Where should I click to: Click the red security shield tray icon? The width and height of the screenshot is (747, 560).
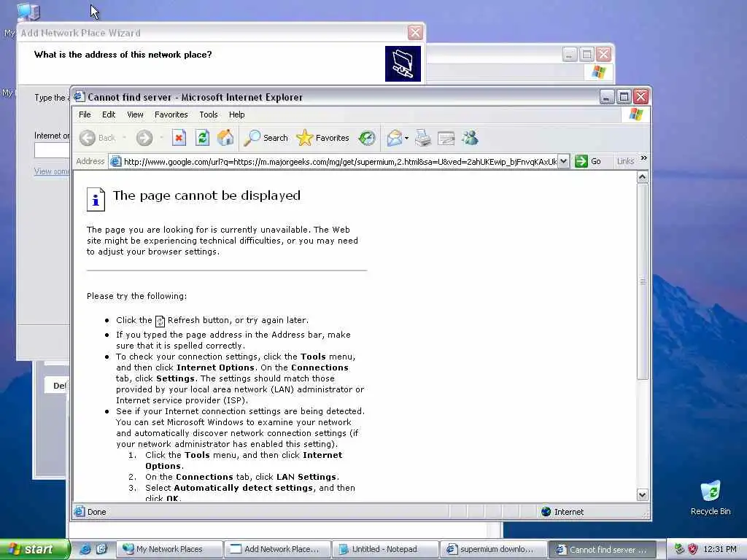(693, 549)
